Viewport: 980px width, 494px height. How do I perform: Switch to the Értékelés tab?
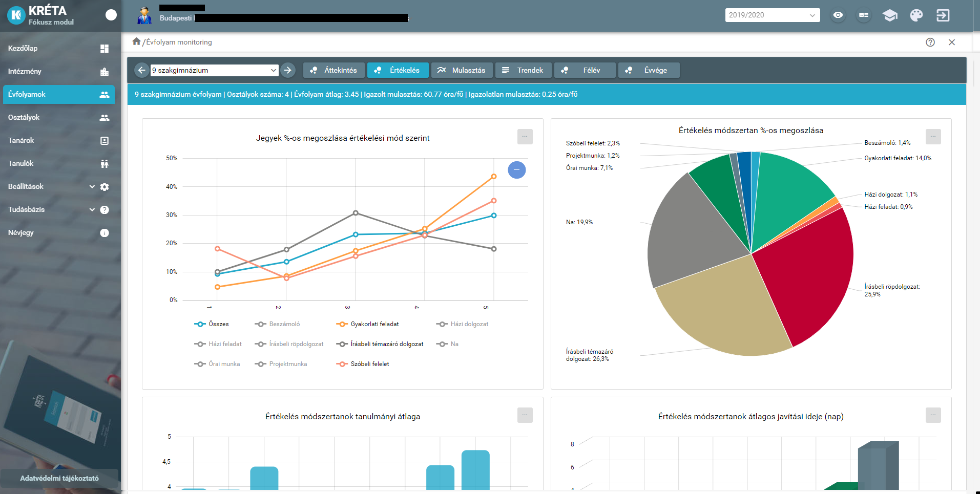click(x=398, y=70)
